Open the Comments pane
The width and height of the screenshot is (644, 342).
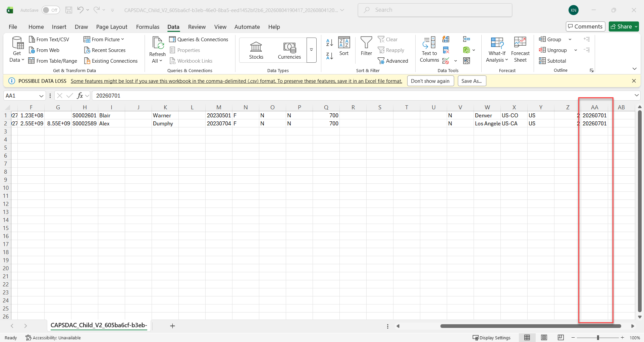click(585, 26)
